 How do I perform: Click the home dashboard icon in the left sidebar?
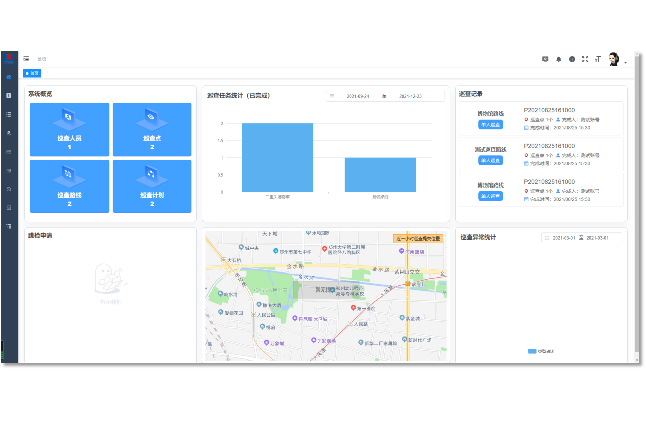9,77
